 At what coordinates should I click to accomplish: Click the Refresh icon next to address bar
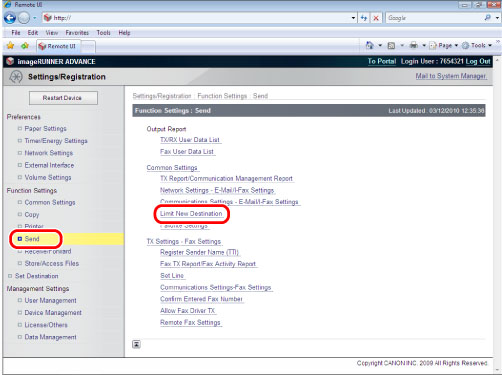(x=364, y=18)
